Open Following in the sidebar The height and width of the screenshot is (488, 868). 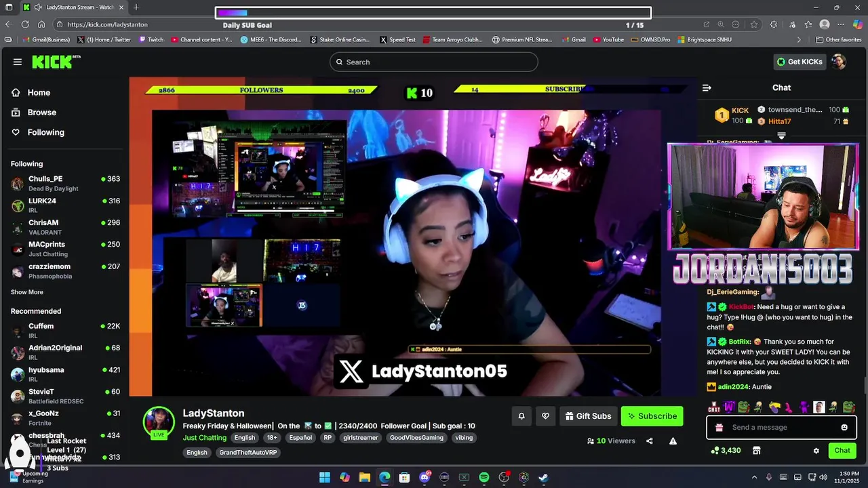pos(38,132)
